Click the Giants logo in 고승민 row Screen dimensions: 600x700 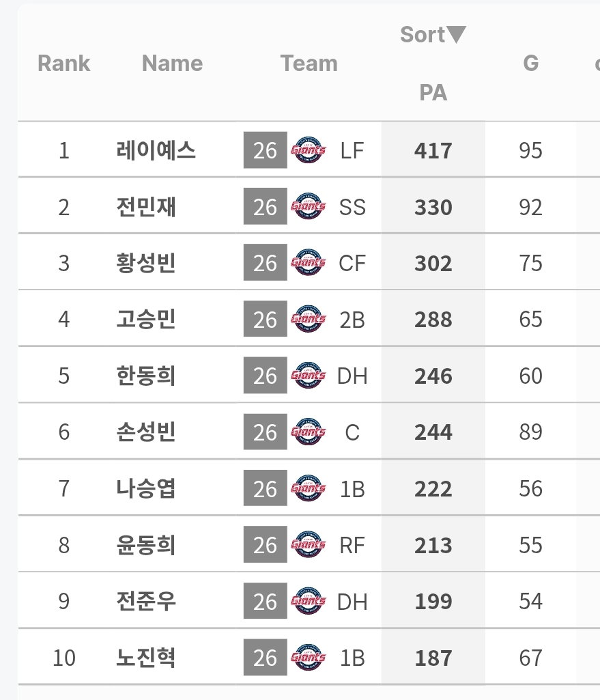pos(309,319)
